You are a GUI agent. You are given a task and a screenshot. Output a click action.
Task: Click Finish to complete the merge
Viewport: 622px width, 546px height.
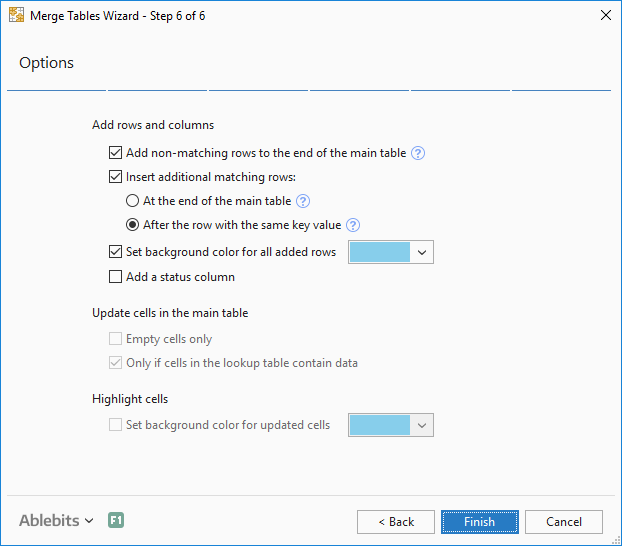coord(479,522)
